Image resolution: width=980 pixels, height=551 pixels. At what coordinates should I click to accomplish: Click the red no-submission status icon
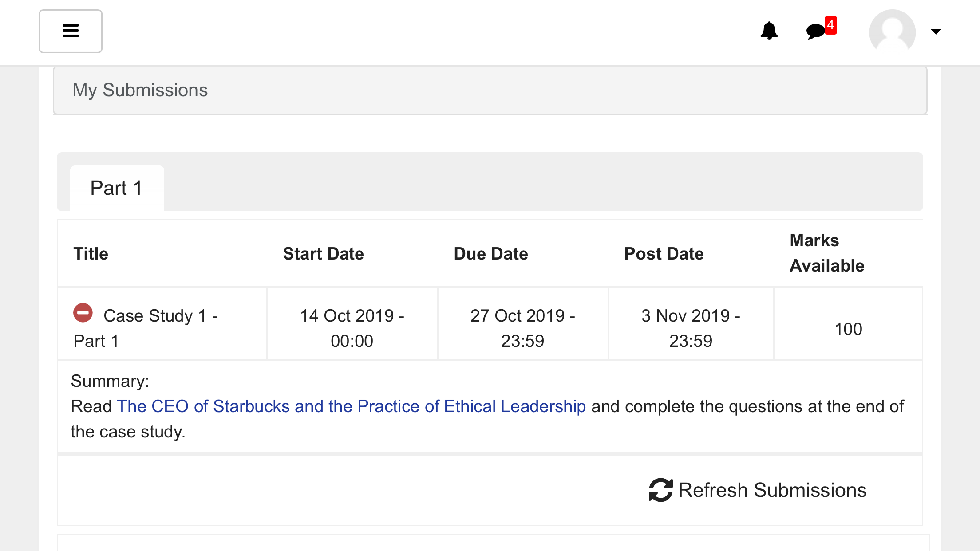83,313
